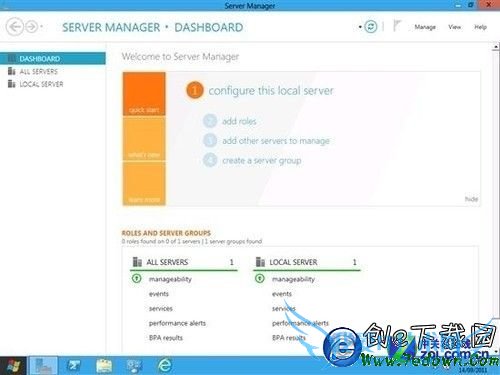
Task: Switch to the quick start tile
Action: point(144,94)
